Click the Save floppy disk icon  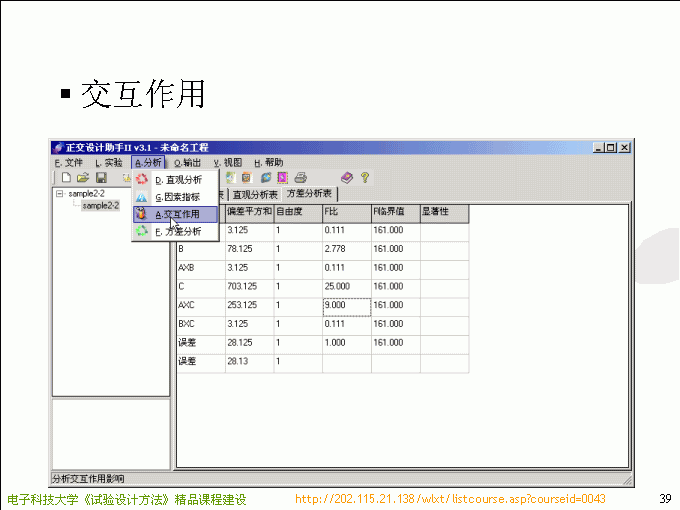pos(101,178)
